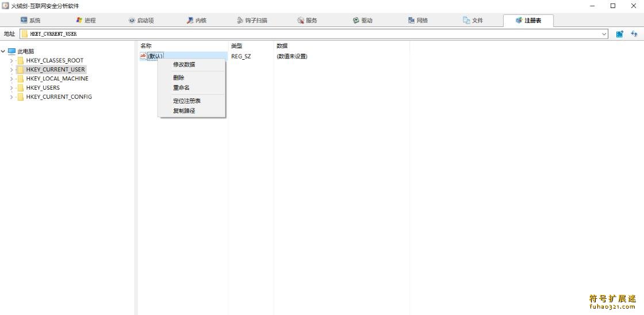Switch to the 服务 tab
Image resolution: width=644 pixels, height=315 pixels.
(x=307, y=20)
